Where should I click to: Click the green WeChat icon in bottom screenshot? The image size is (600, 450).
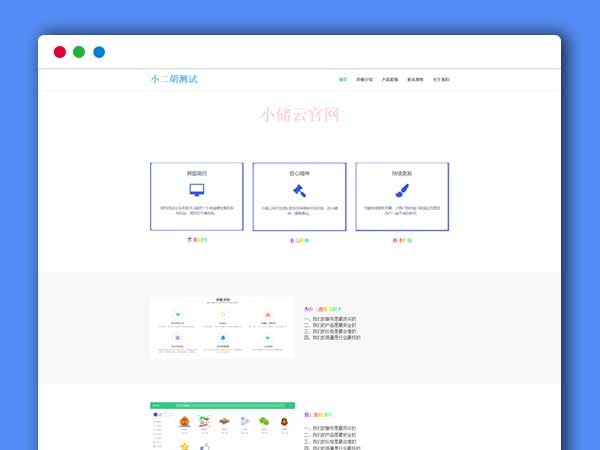264,423
